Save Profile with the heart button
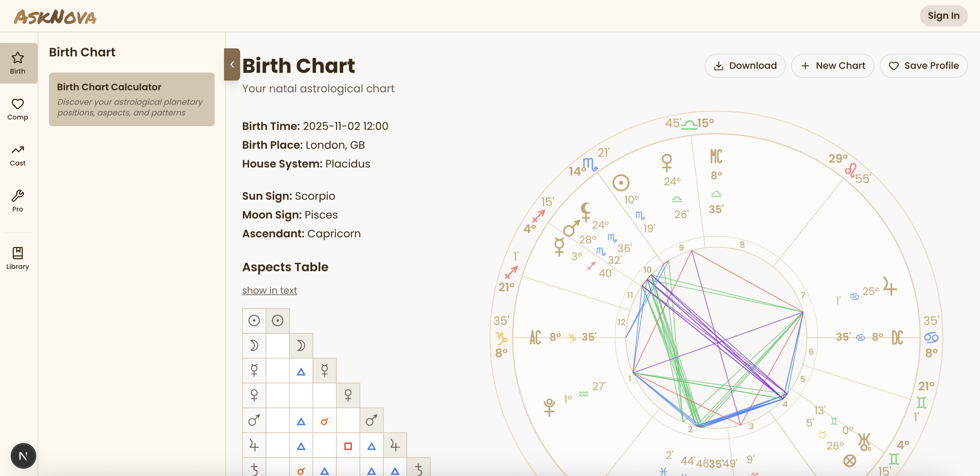 click(x=923, y=66)
